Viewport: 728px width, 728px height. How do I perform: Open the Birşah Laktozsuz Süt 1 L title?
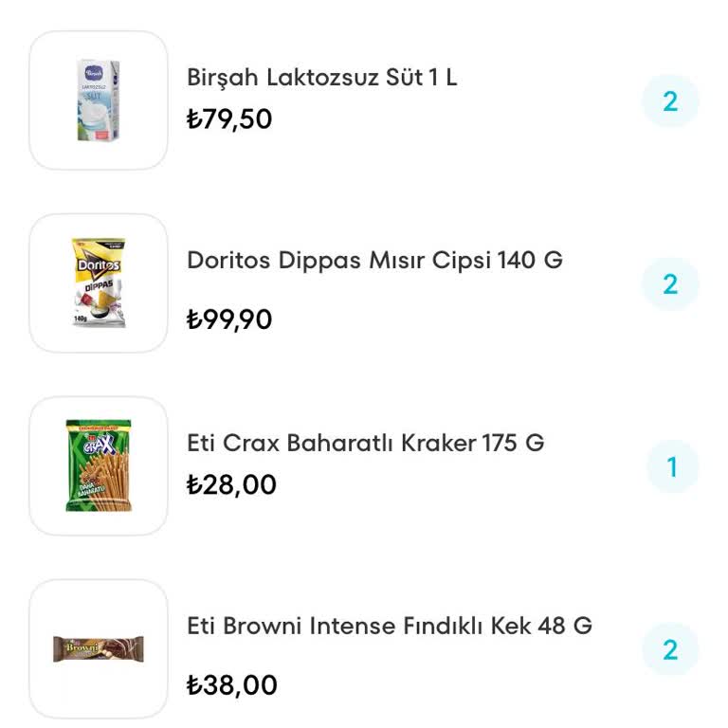pyautogui.click(x=321, y=77)
